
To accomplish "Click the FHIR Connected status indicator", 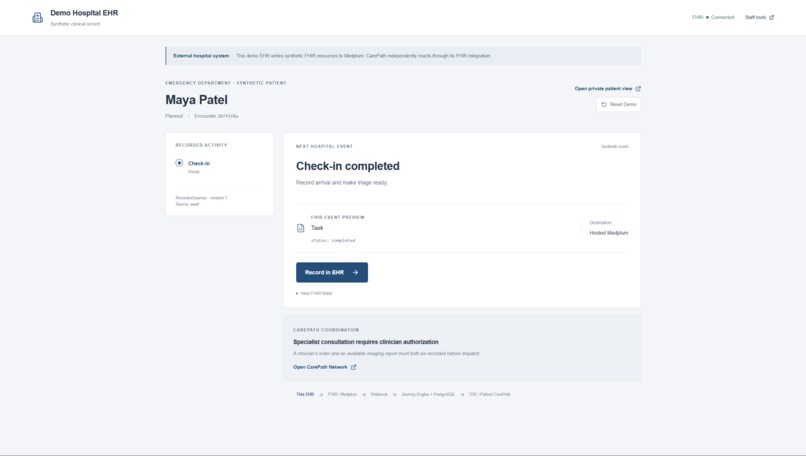I will click(712, 17).
